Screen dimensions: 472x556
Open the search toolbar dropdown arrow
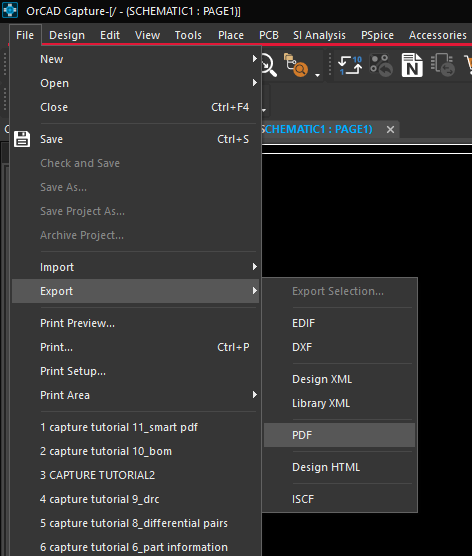tap(317, 75)
